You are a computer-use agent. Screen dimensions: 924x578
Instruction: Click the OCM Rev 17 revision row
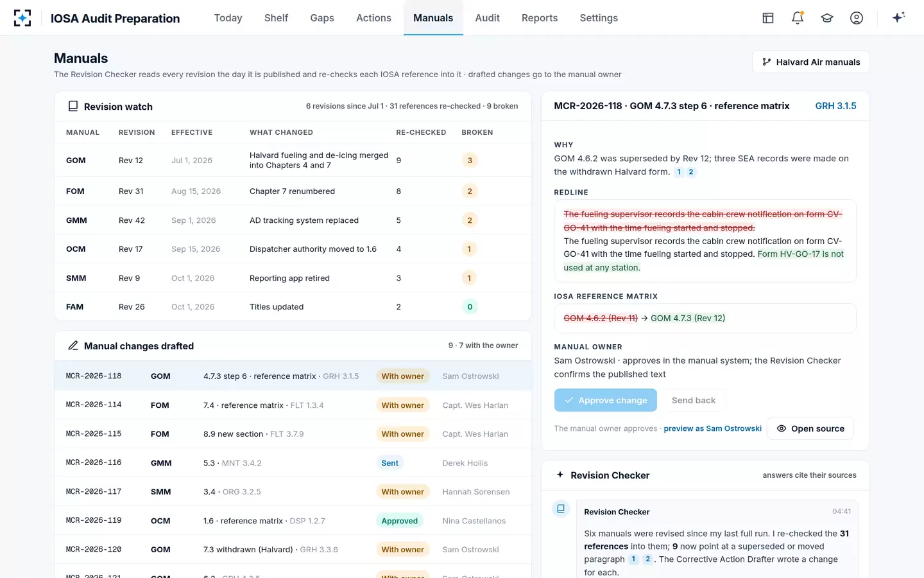pos(293,249)
